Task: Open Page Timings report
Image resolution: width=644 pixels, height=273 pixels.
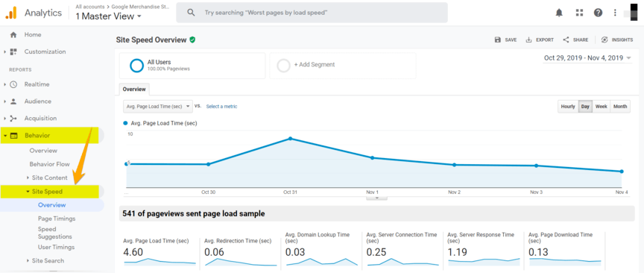Action: pos(57,219)
